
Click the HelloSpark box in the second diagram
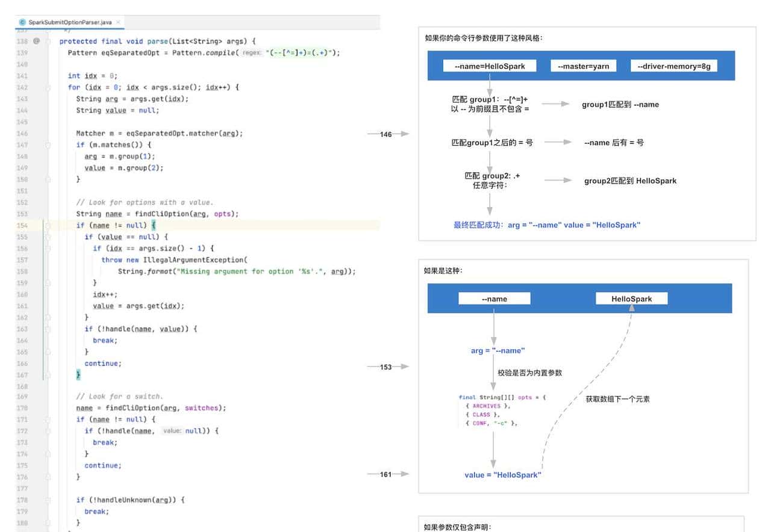pos(631,298)
